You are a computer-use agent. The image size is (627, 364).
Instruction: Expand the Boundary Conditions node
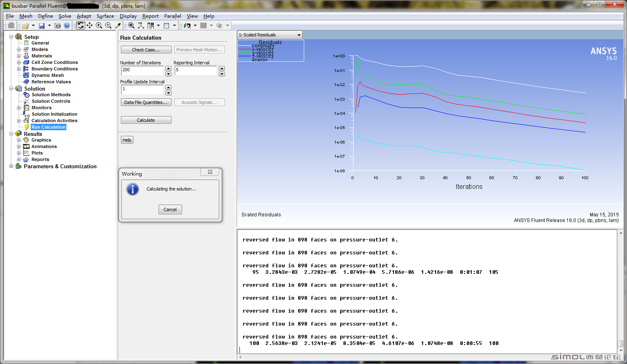[19, 69]
